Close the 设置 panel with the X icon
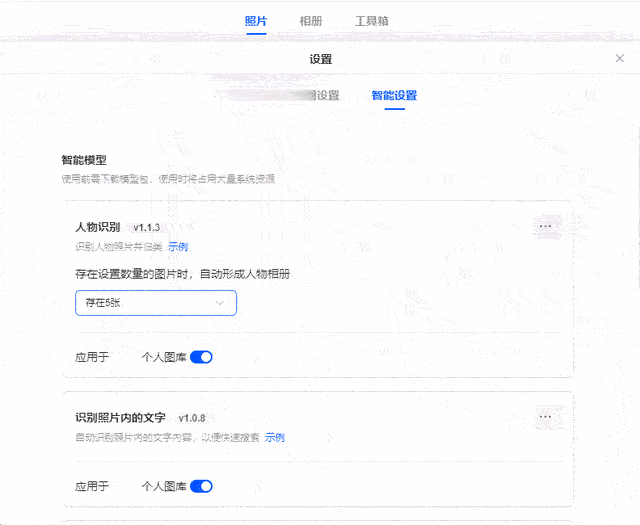This screenshot has height=525, width=640. [620, 58]
